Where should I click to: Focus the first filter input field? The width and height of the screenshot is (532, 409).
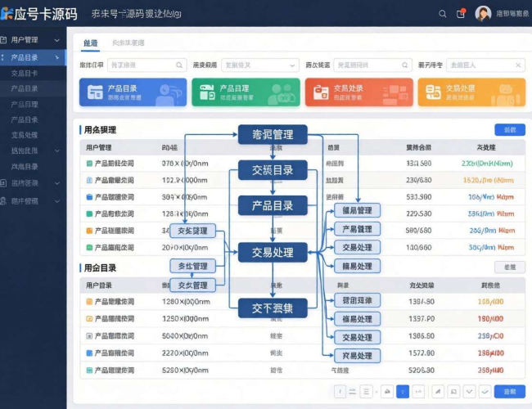tap(147, 65)
